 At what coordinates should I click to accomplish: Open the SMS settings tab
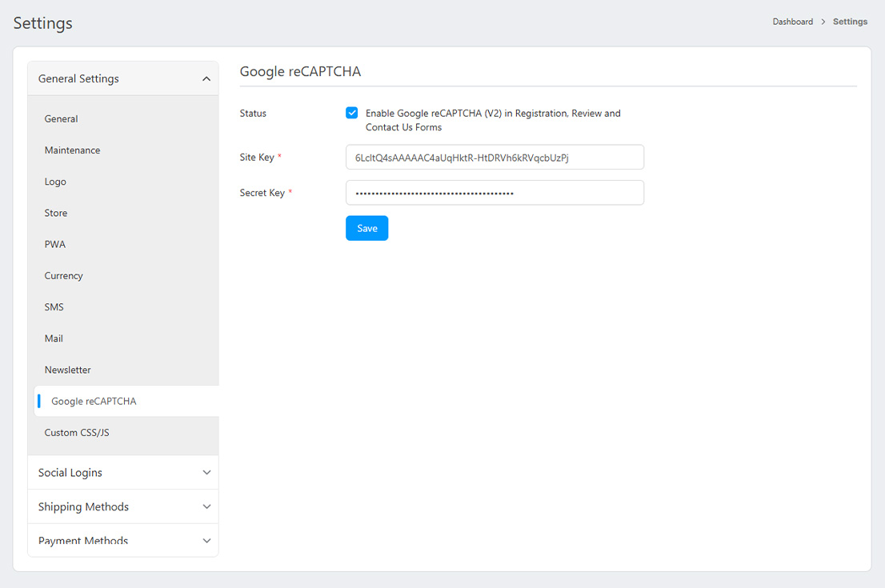(x=54, y=307)
